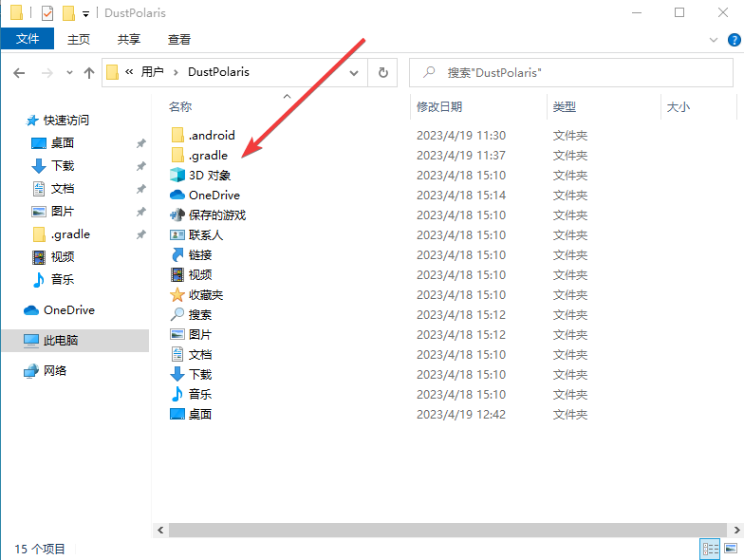Open the 共享 ribbon tab
This screenshot has height=560, width=744.
[129, 40]
